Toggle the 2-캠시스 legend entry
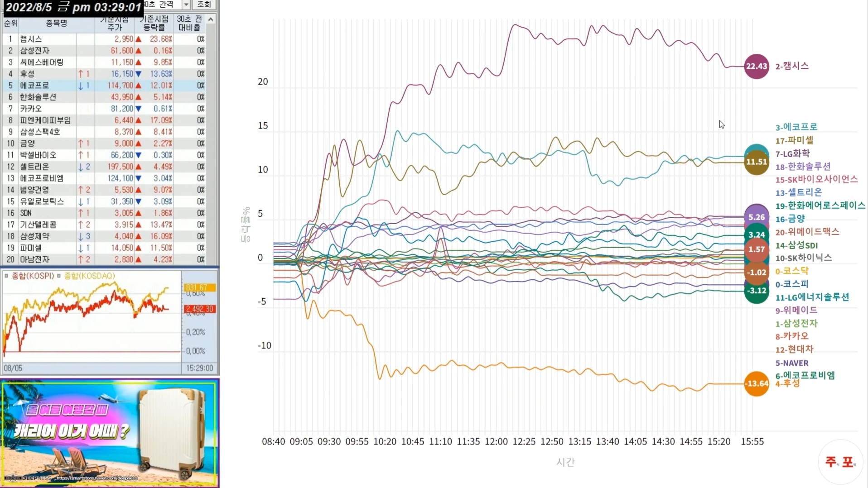The width and height of the screenshot is (868, 488). [x=792, y=66]
